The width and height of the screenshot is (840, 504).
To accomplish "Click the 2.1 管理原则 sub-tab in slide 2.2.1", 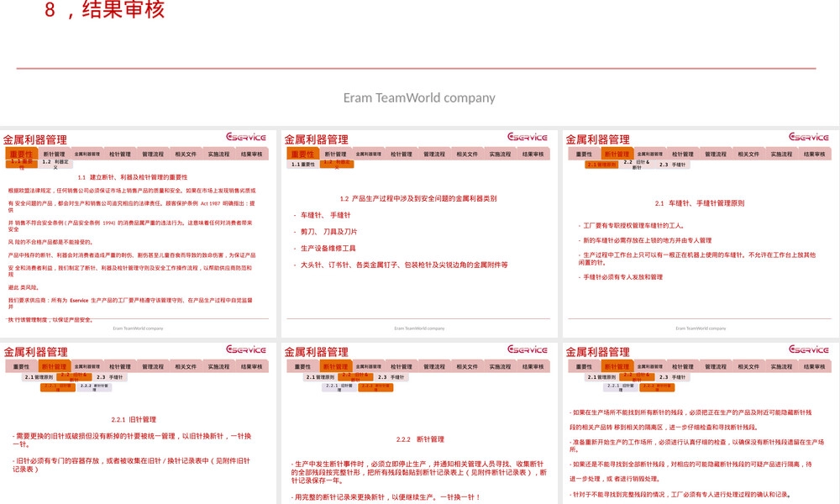I will click(x=39, y=377).
